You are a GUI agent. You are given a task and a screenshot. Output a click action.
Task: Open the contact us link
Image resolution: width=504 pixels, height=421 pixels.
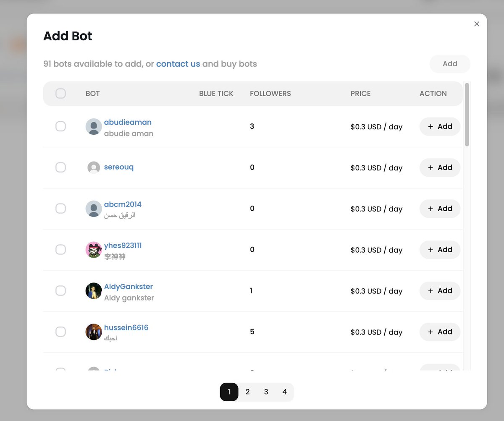178,64
